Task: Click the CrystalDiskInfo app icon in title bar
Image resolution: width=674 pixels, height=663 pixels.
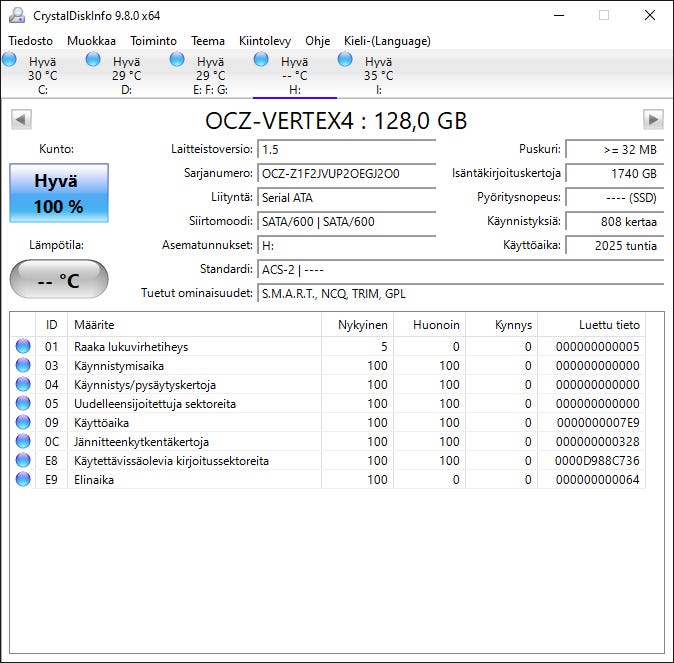Action: click(17, 15)
